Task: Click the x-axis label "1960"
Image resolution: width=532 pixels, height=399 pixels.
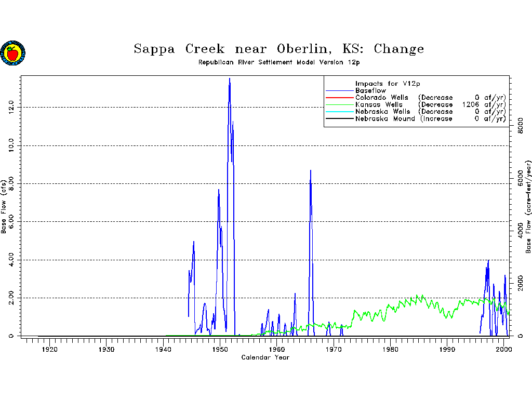Action: click(277, 350)
